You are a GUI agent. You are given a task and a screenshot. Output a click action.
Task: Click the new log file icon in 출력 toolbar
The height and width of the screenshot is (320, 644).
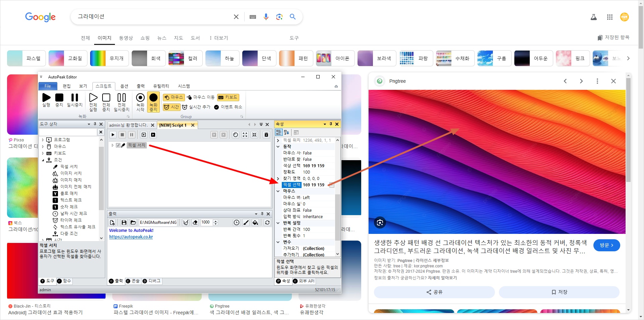coord(112,222)
